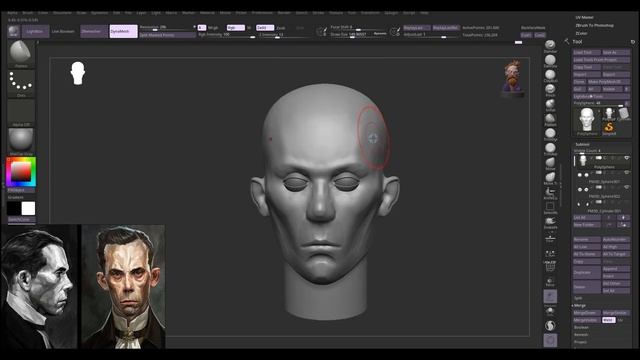The width and height of the screenshot is (640, 360).
Task: Toggle Live Boolean mode
Action: pos(63,31)
